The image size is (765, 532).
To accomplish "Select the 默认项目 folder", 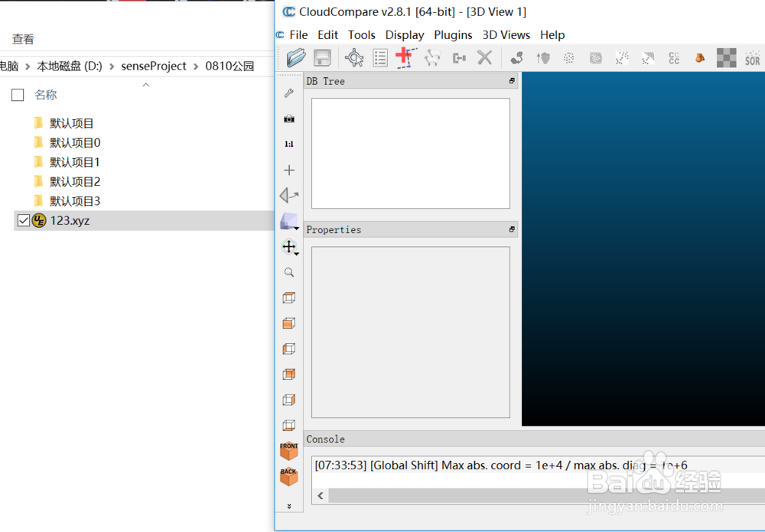I will [x=71, y=123].
